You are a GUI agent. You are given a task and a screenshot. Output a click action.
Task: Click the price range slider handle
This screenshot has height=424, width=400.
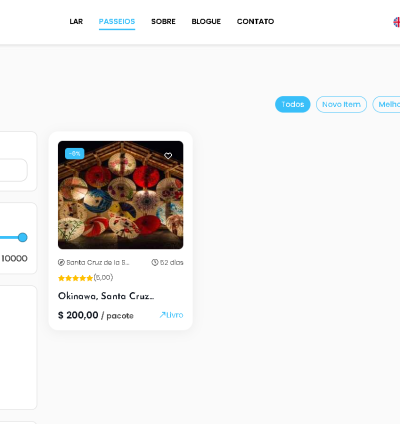pos(23,237)
